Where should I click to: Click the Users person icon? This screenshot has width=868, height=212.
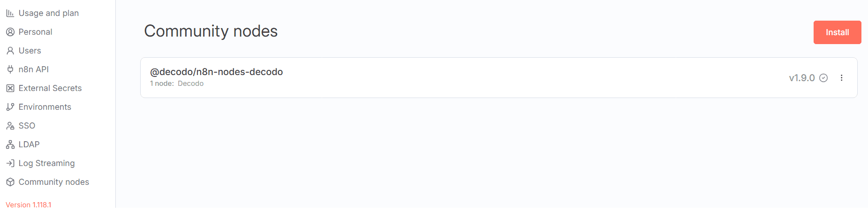(10, 51)
